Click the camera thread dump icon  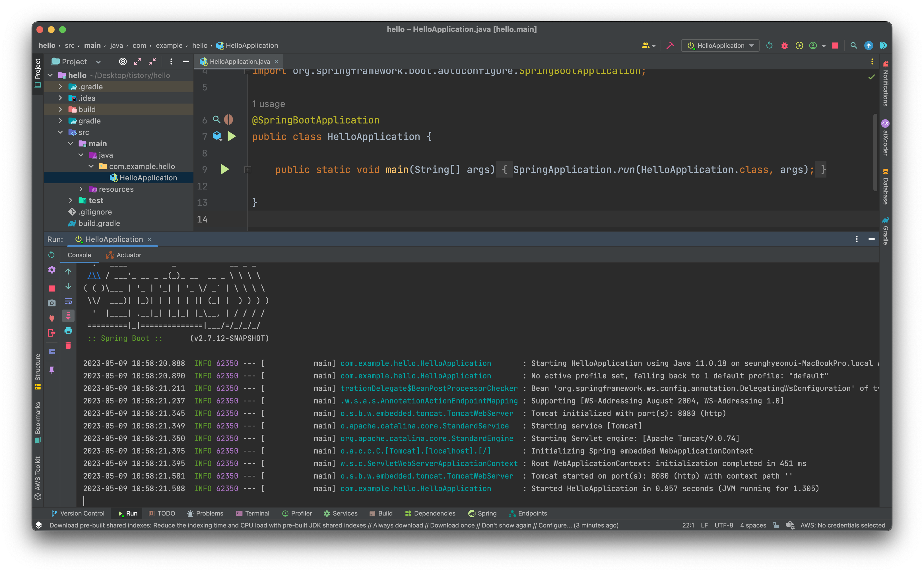(x=51, y=303)
